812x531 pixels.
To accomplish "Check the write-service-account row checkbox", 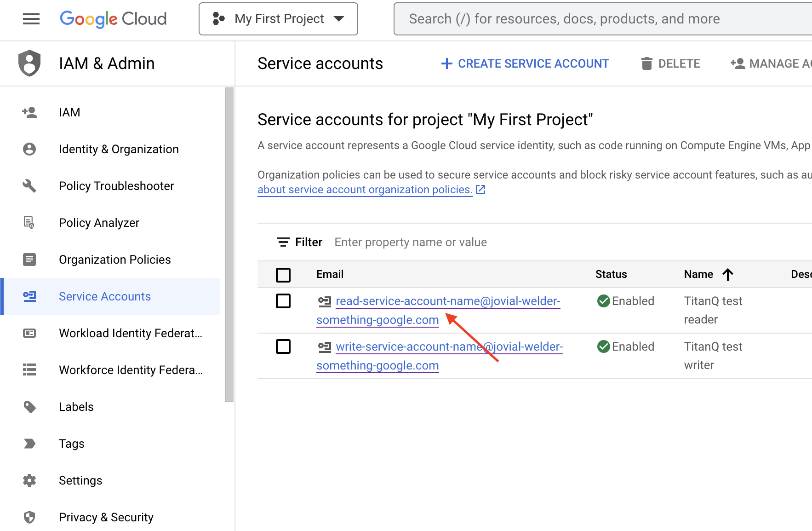I will coord(283,346).
